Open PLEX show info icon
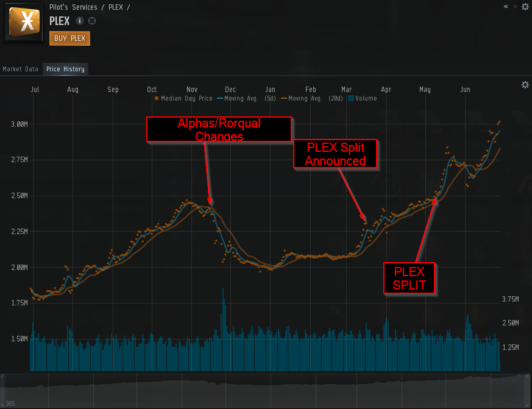The height and width of the screenshot is (409, 532). [79, 21]
